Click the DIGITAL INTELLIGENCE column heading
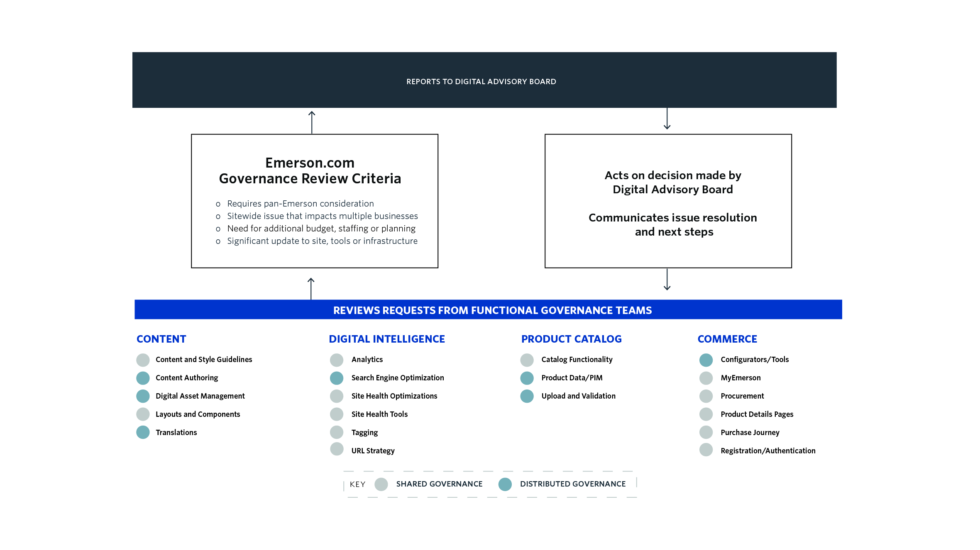 [387, 339]
